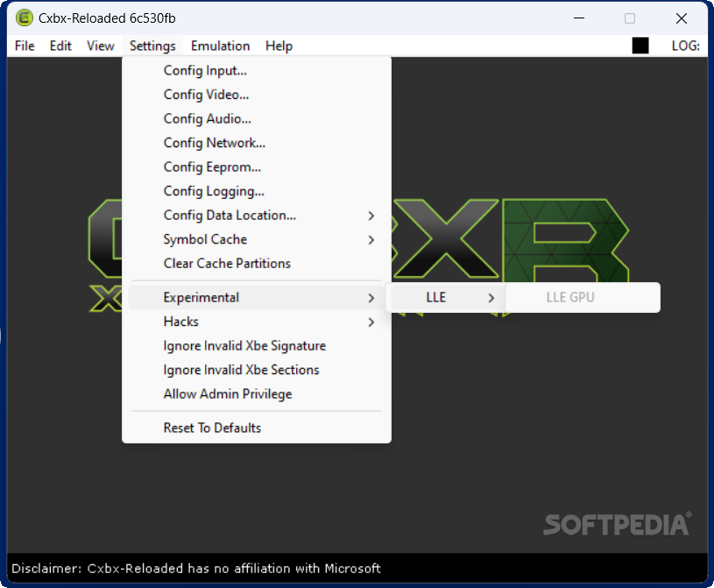Open the Help menu
This screenshot has width=714, height=588.
279,46
